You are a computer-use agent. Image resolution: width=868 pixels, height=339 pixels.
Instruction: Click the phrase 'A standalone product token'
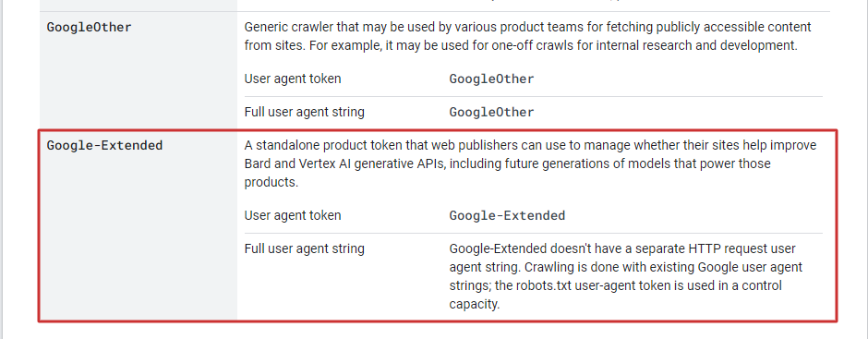(314, 145)
